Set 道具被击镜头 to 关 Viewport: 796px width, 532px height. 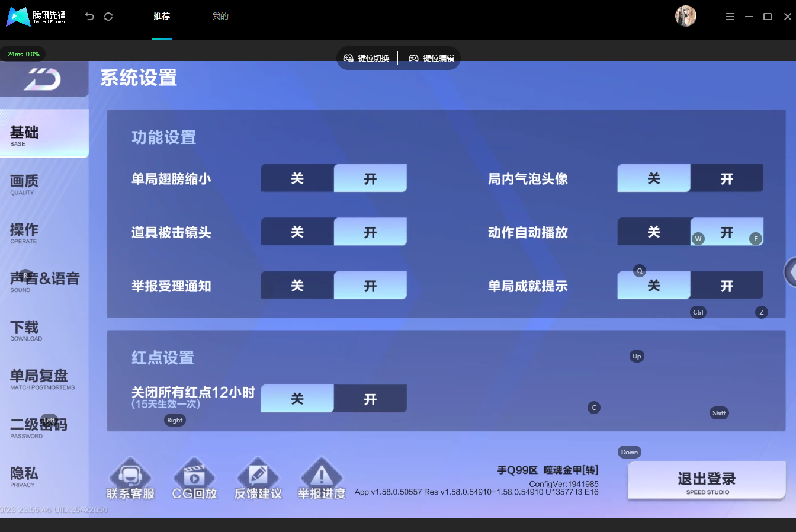297,232
